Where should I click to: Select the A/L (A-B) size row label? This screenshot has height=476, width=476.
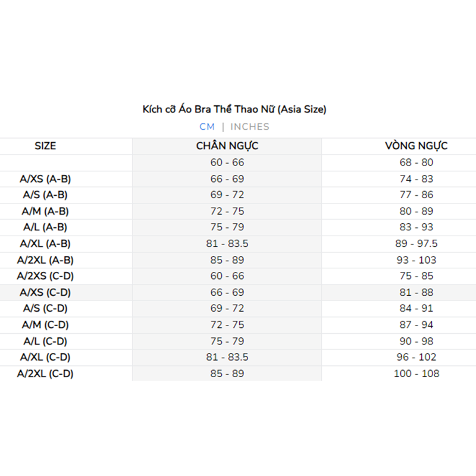click(45, 227)
